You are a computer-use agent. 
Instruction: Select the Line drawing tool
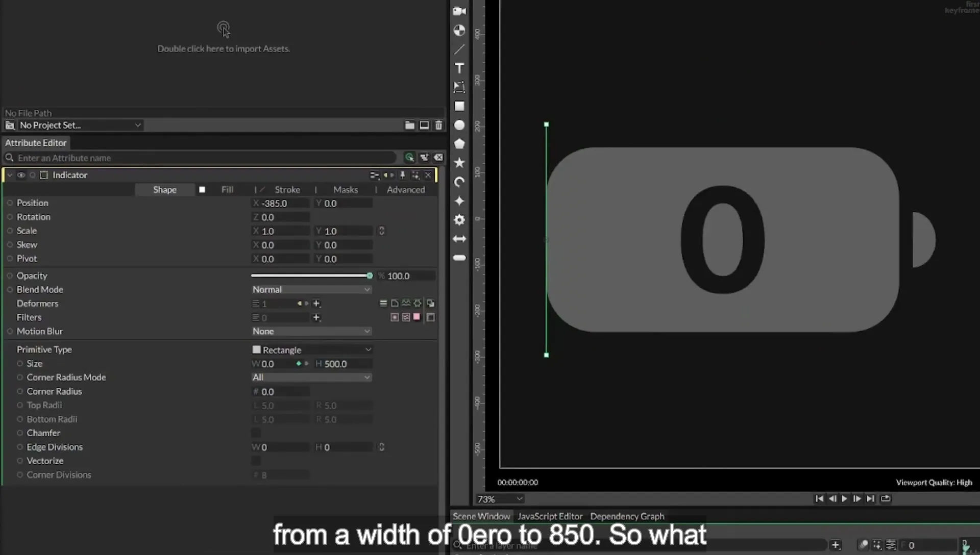point(459,49)
